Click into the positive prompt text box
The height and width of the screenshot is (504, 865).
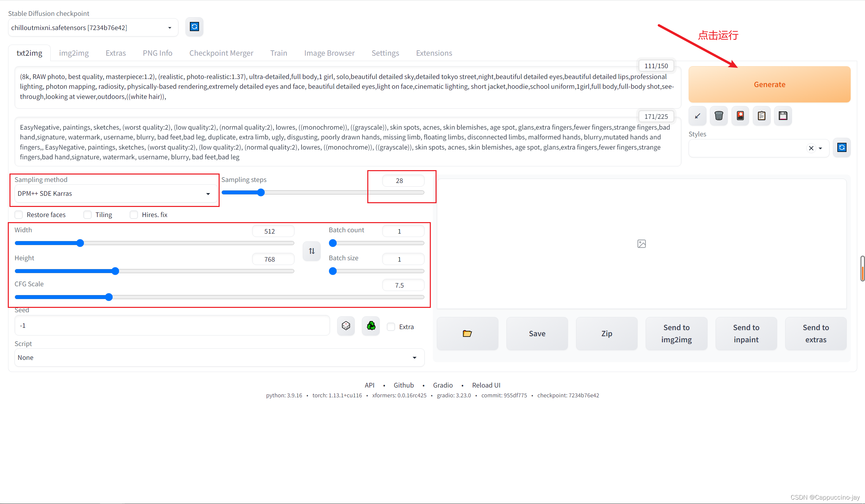[x=347, y=87]
